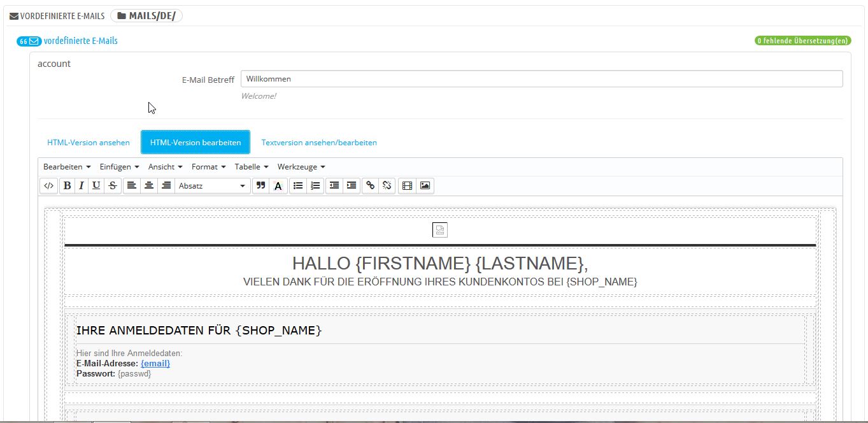Click the Passwort: {passwd} line
Image resolution: width=868 pixels, height=423 pixels.
click(x=113, y=373)
